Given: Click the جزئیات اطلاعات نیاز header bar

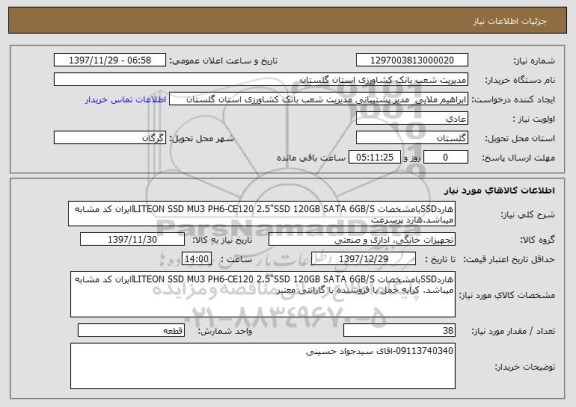Looking at the screenshot, I should click(x=287, y=21).
